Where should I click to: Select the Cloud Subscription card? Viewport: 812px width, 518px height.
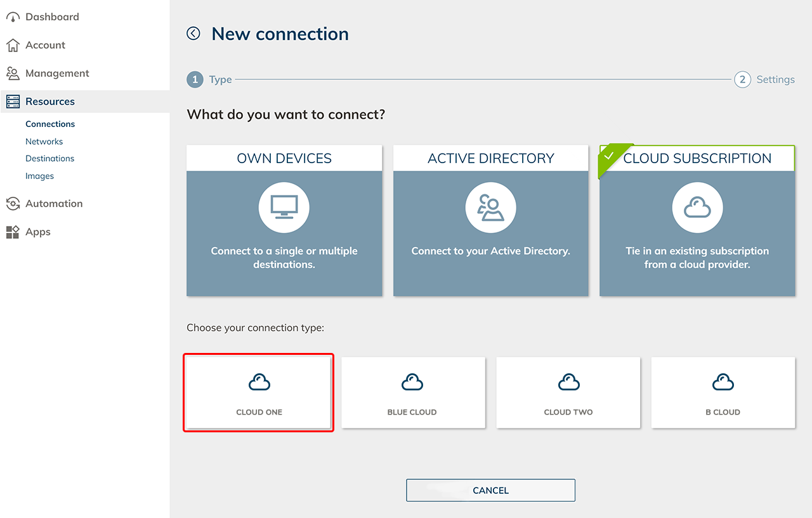[x=697, y=220]
